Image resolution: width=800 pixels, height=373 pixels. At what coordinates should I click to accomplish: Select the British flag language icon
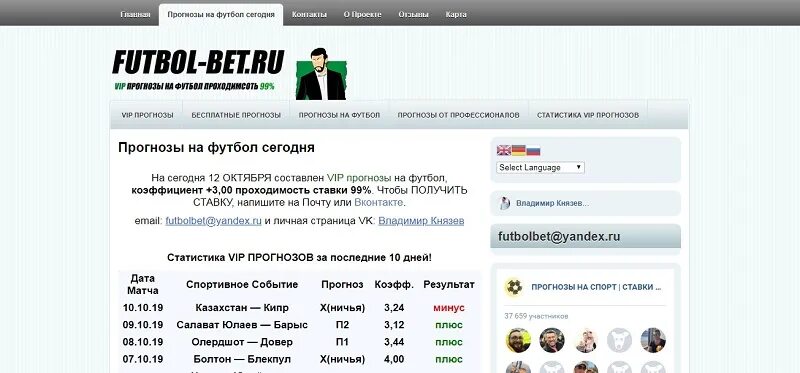[x=504, y=151]
